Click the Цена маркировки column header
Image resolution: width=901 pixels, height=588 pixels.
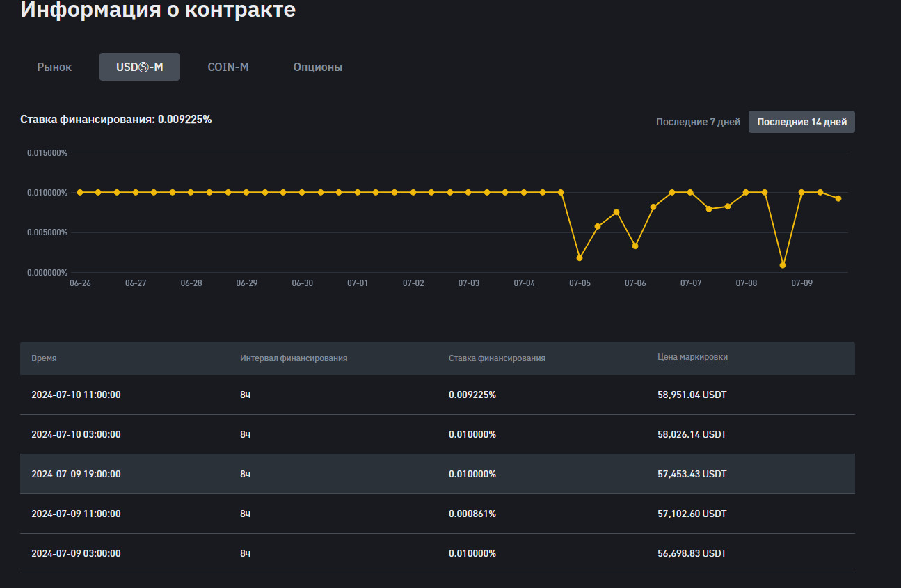[692, 357]
